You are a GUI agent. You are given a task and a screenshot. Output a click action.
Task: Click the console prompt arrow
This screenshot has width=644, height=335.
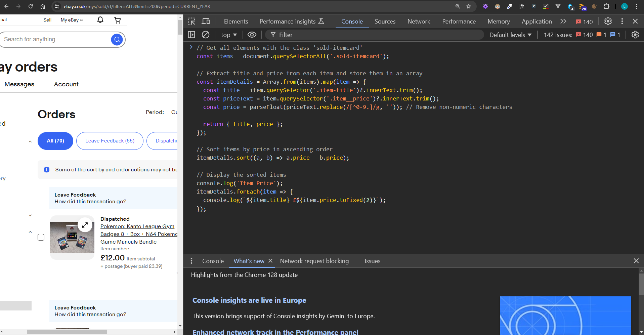point(191,47)
